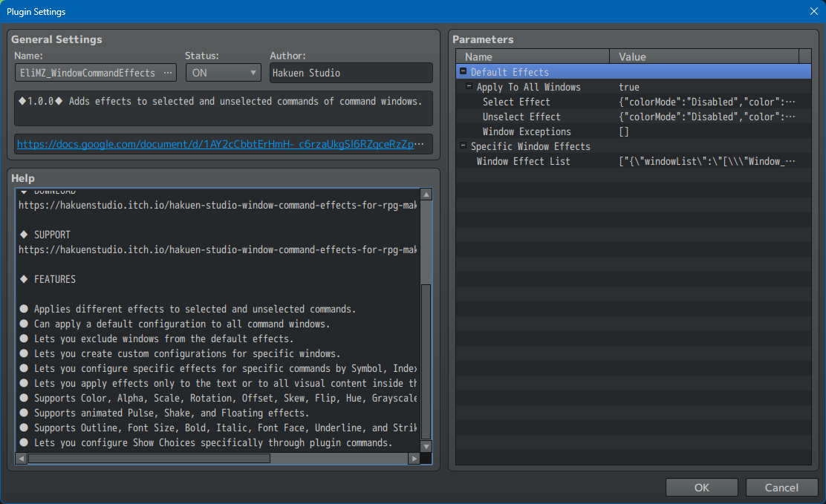Viewport: 826px width, 504px height.
Task: Click the plugin description text box
Action: pyautogui.click(x=224, y=108)
